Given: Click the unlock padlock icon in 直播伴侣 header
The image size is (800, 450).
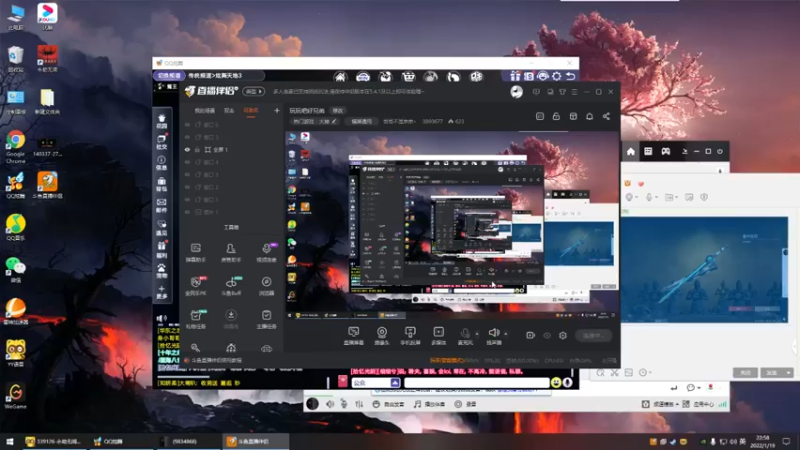Looking at the screenshot, I should (556, 116).
